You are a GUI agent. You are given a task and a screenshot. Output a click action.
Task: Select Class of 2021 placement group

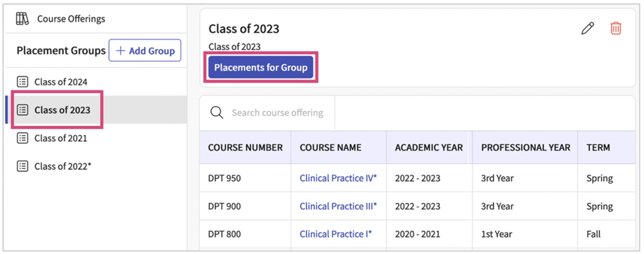pos(61,138)
